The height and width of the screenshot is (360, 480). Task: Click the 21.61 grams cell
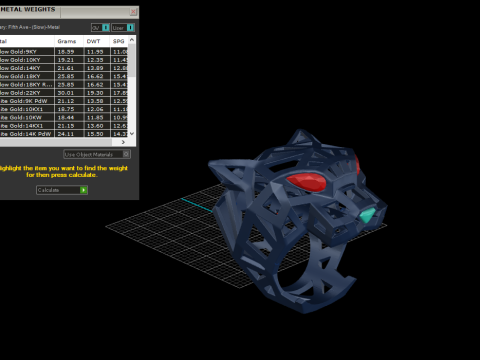[x=69, y=68]
